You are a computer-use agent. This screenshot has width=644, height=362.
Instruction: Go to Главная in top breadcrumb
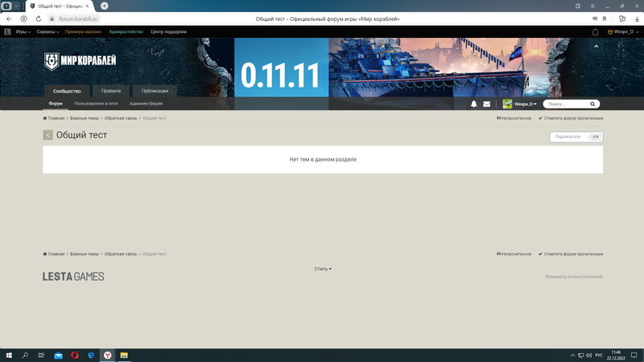coord(54,118)
